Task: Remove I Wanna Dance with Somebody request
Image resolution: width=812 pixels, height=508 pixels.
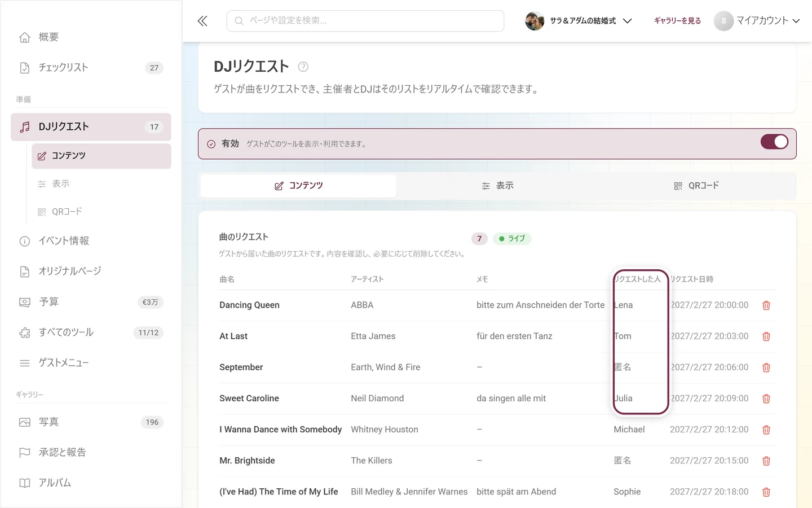Action: pos(766,430)
